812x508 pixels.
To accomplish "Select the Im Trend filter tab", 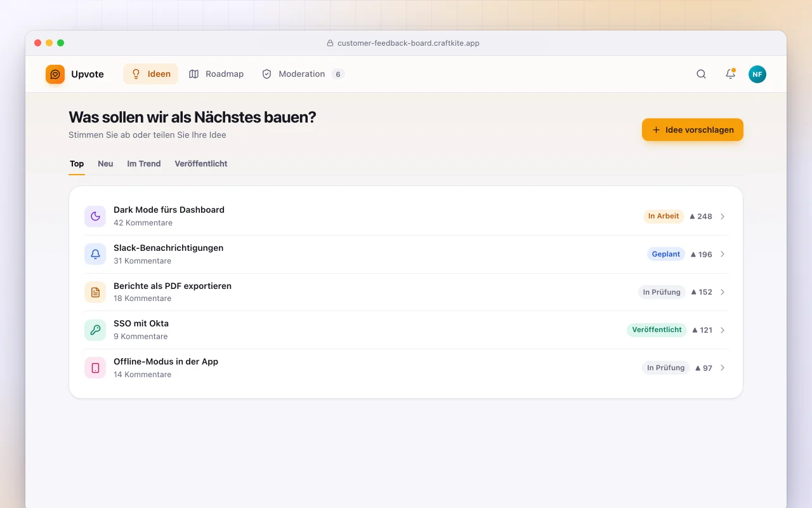I will point(144,164).
